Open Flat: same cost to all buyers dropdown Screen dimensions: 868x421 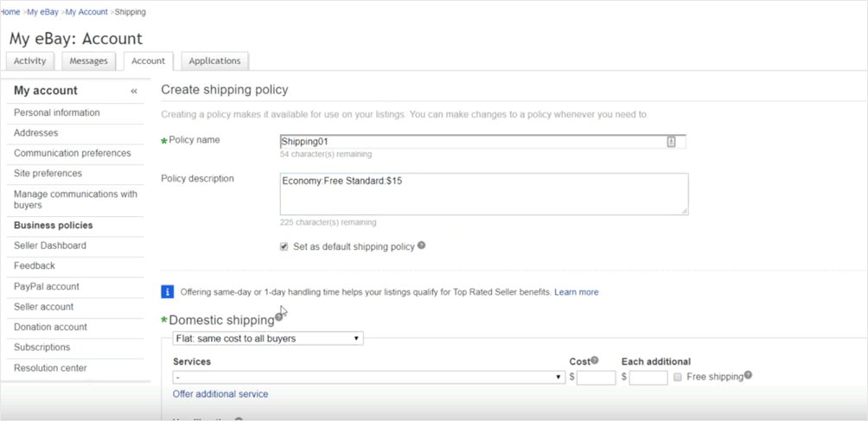coord(268,338)
